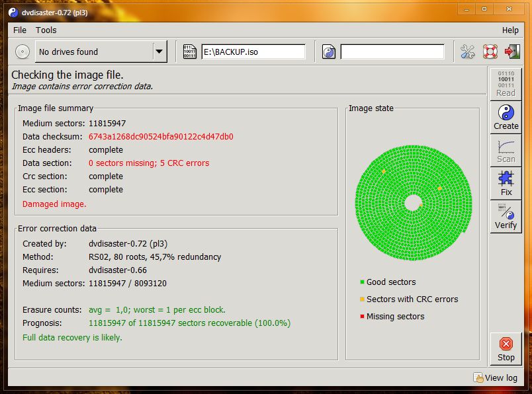Click the lifebuoy help icon

(490, 52)
